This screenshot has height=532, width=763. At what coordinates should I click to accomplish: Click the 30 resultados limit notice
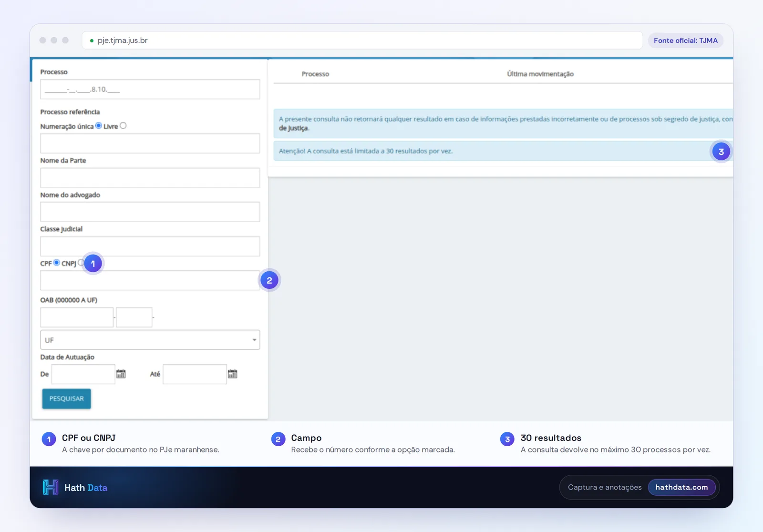(x=503, y=151)
